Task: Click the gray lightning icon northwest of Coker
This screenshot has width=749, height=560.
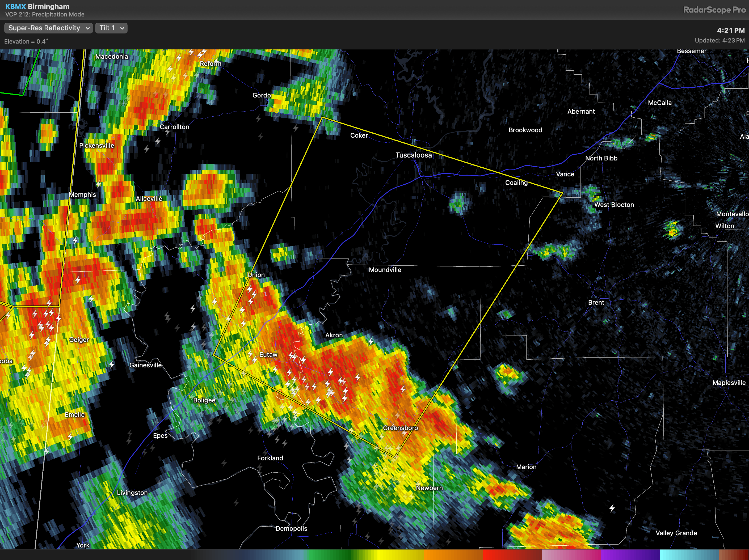Action: pyautogui.click(x=296, y=128)
